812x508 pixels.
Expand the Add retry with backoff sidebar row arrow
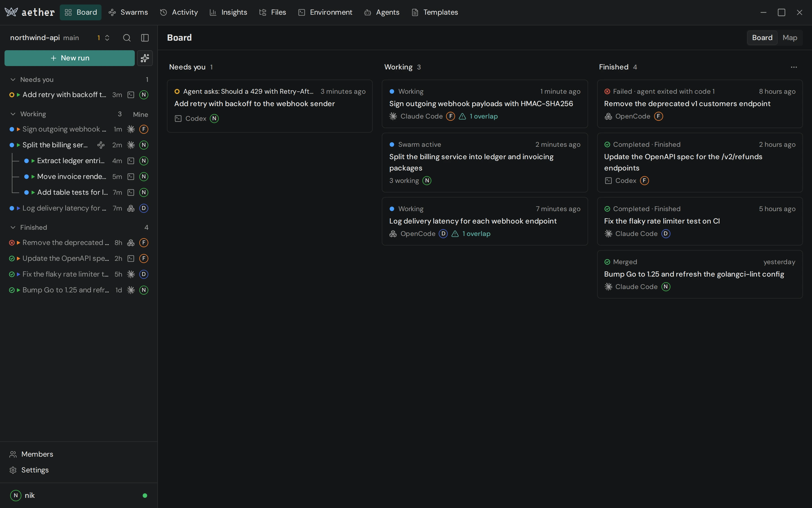[18, 95]
